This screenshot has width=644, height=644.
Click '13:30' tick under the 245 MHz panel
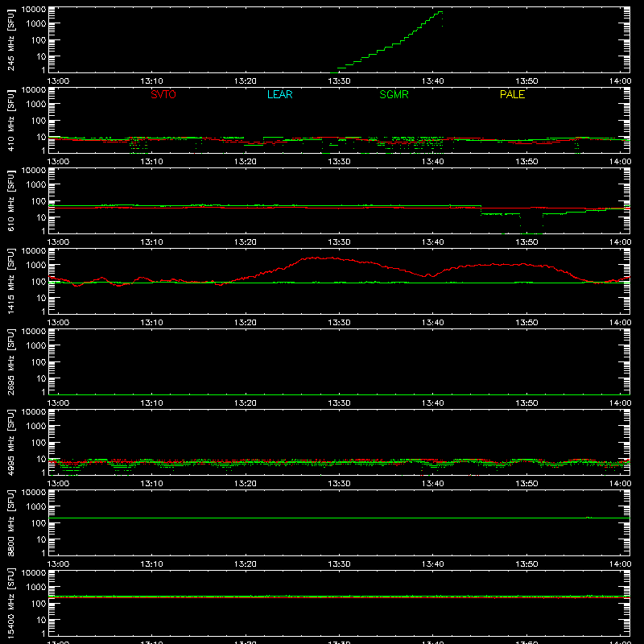pos(339,81)
